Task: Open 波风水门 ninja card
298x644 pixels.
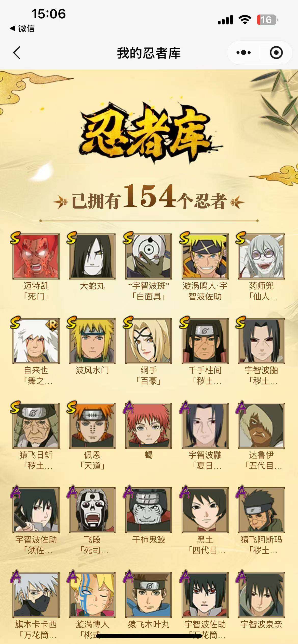Action: pos(92,341)
